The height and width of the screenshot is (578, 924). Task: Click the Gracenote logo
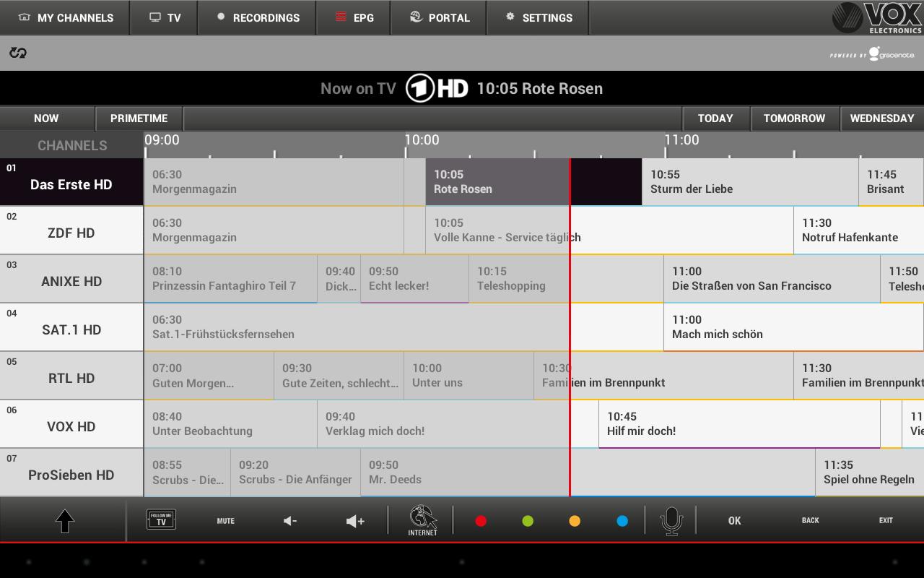[x=873, y=53]
